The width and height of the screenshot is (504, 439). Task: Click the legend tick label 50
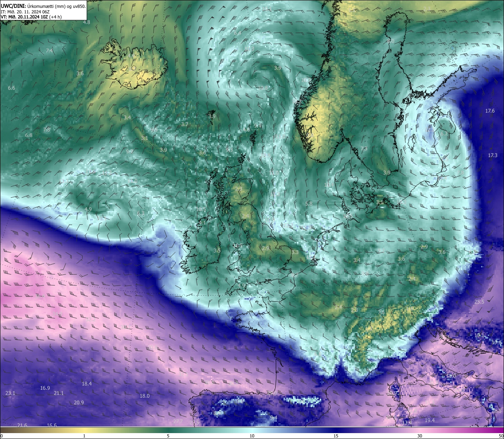(501, 436)
